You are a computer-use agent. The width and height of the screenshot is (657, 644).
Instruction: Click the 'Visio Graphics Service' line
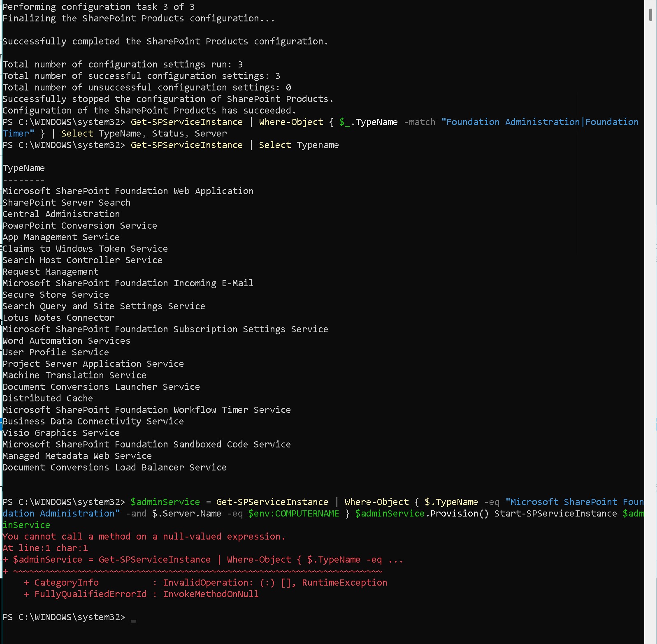61,433
